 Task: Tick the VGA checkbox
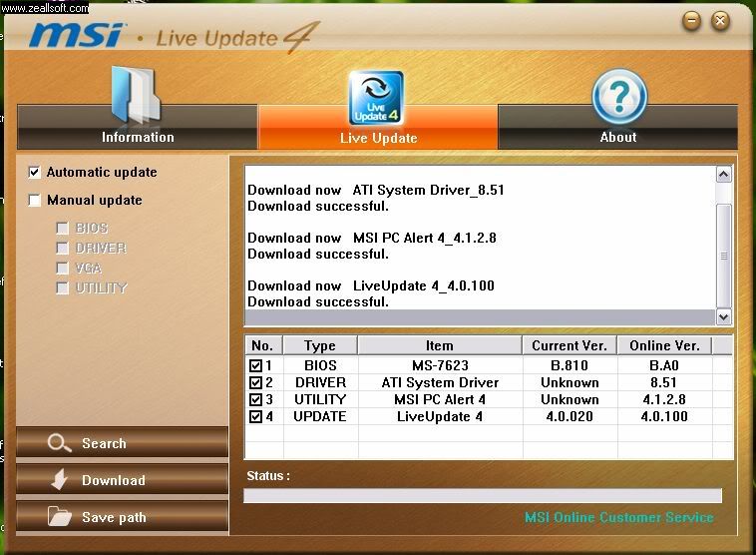point(62,268)
